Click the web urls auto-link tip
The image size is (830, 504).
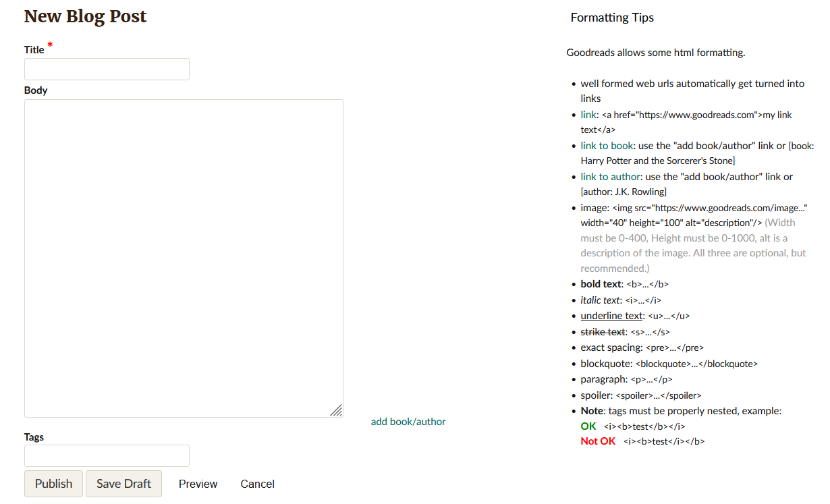(692, 91)
